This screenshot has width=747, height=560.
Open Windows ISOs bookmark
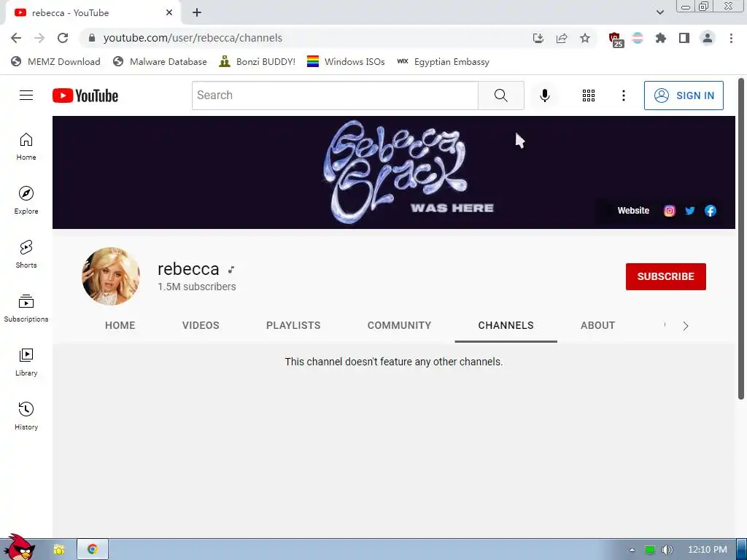point(346,61)
